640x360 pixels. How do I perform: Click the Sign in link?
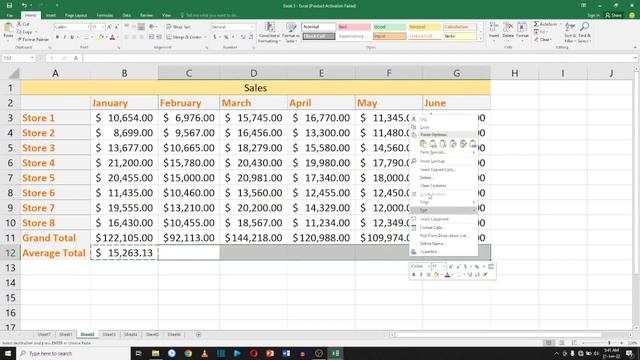pos(593,15)
